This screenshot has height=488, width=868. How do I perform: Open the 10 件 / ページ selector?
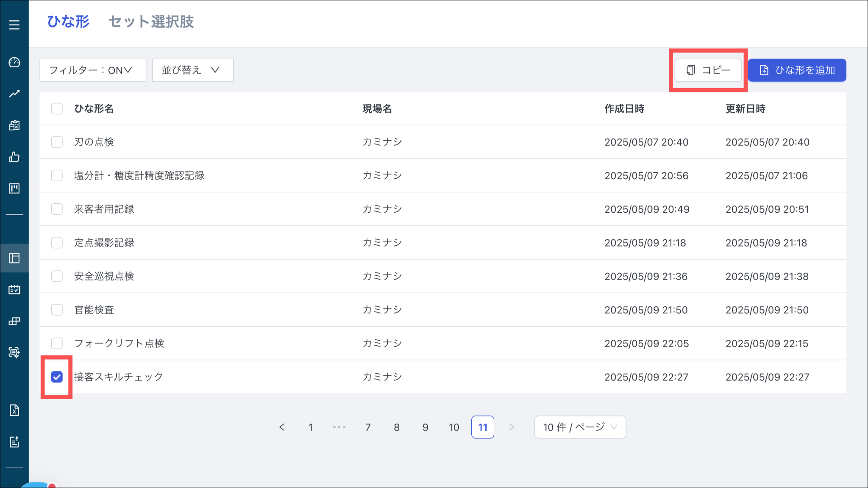tap(579, 427)
